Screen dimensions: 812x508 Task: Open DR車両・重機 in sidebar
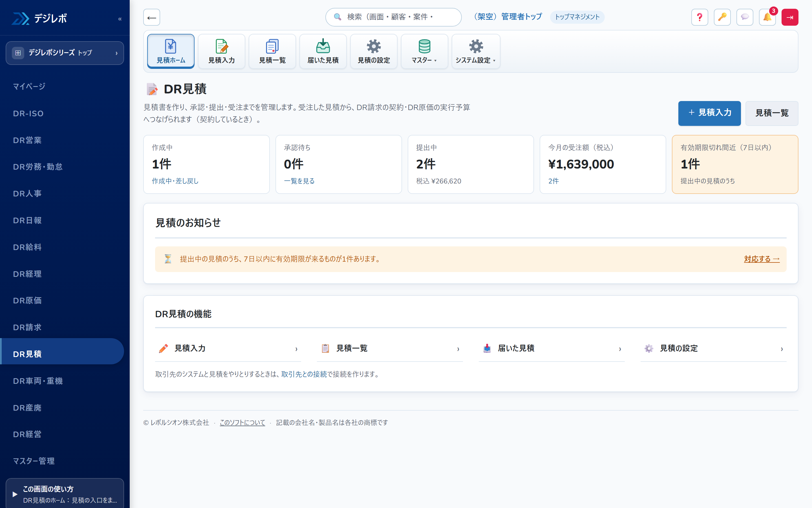click(62, 381)
